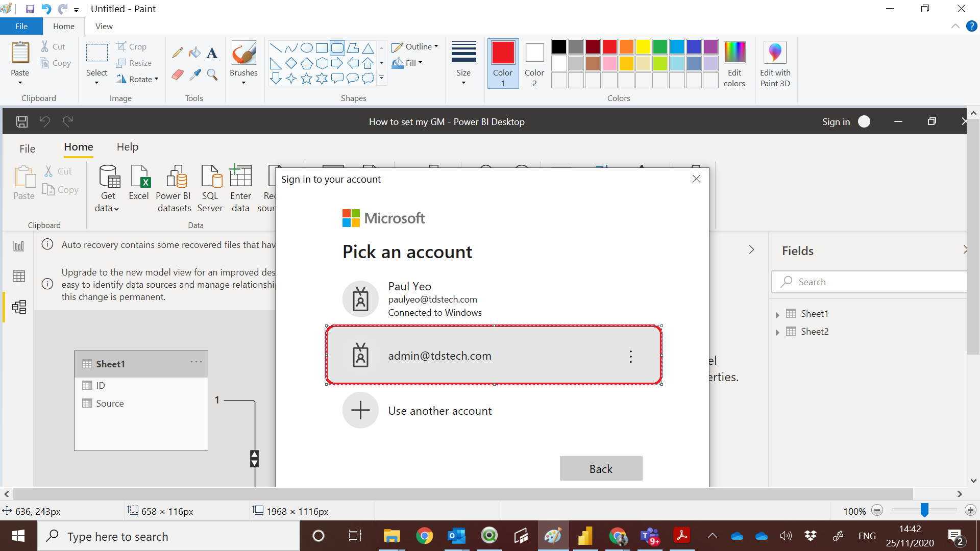Viewport: 980px width, 551px height.
Task: Open the Outline dropdown
Action: (415, 46)
